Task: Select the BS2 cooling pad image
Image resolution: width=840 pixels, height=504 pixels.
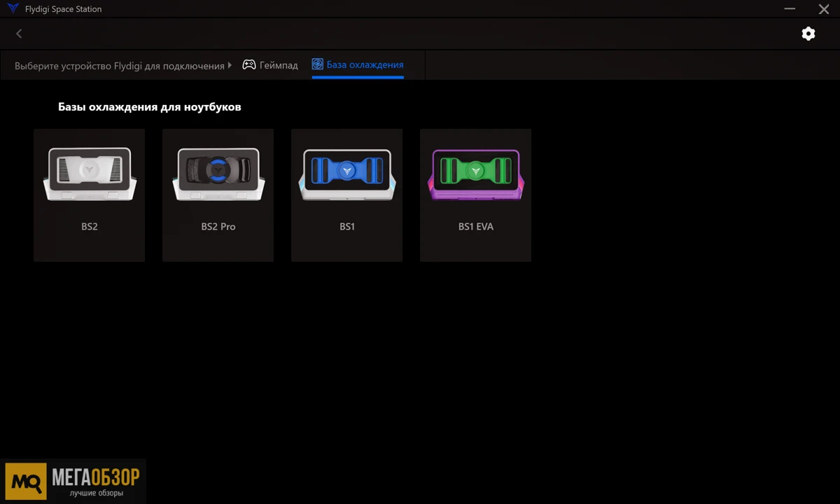Action: pos(90,174)
